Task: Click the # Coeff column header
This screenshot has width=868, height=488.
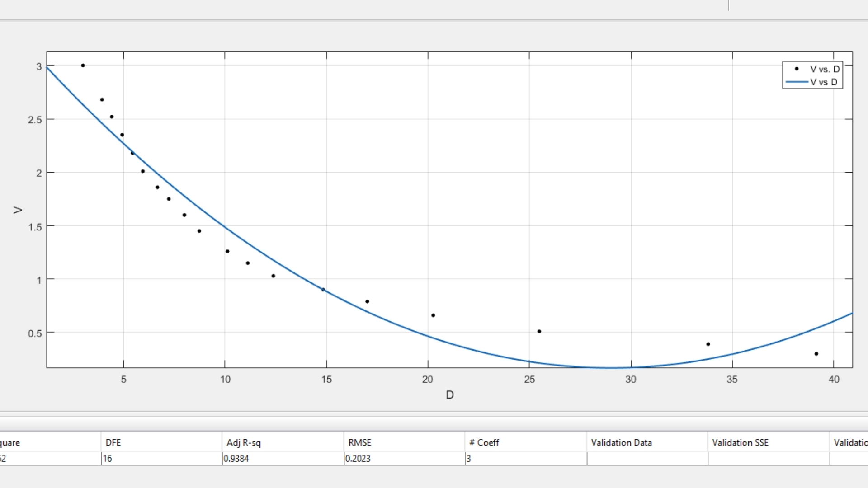Action: coord(484,442)
